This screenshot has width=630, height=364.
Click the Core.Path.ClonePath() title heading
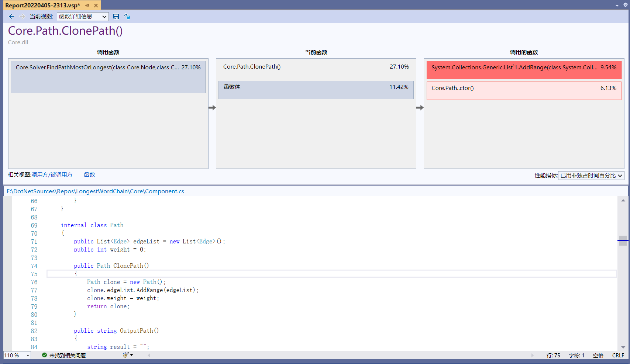[65, 31]
